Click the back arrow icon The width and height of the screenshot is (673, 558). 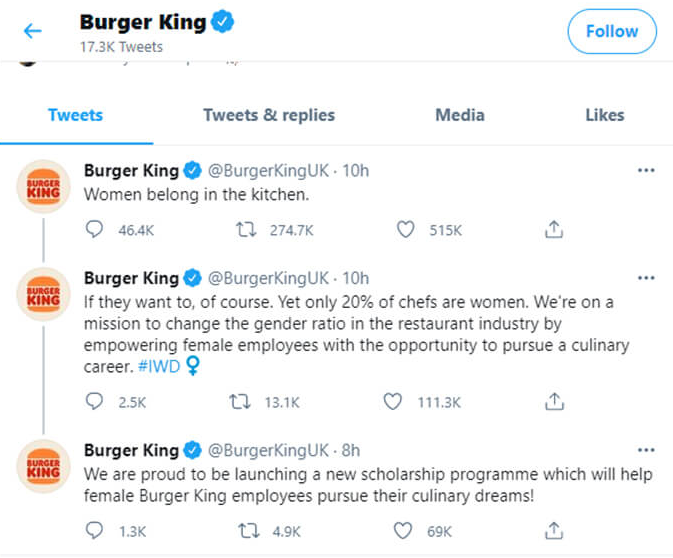(x=33, y=31)
